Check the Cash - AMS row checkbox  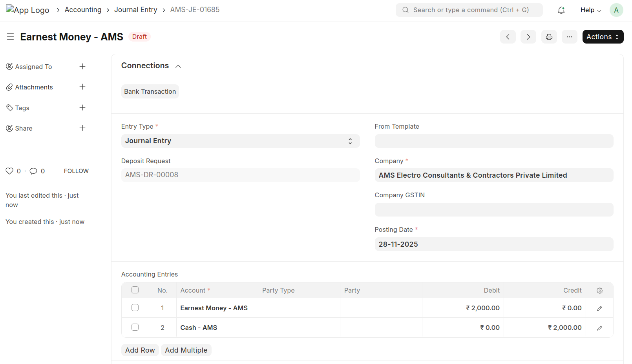pyautogui.click(x=135, y=328)
